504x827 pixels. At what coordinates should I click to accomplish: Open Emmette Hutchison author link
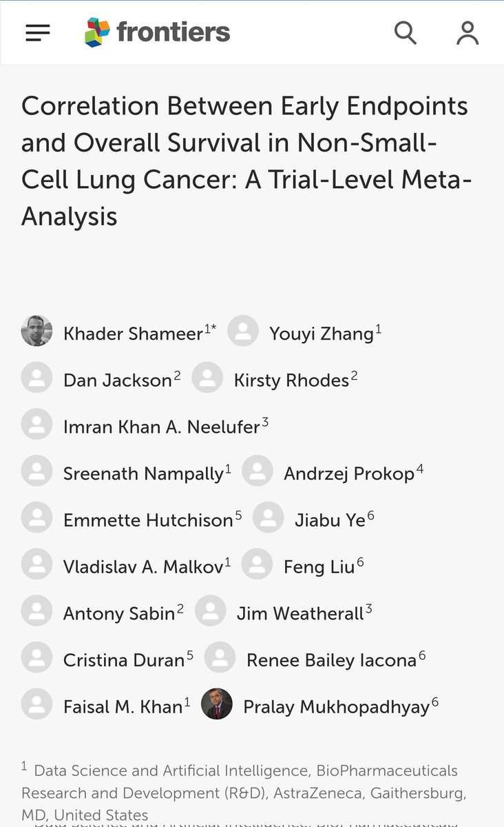[148, 520]
